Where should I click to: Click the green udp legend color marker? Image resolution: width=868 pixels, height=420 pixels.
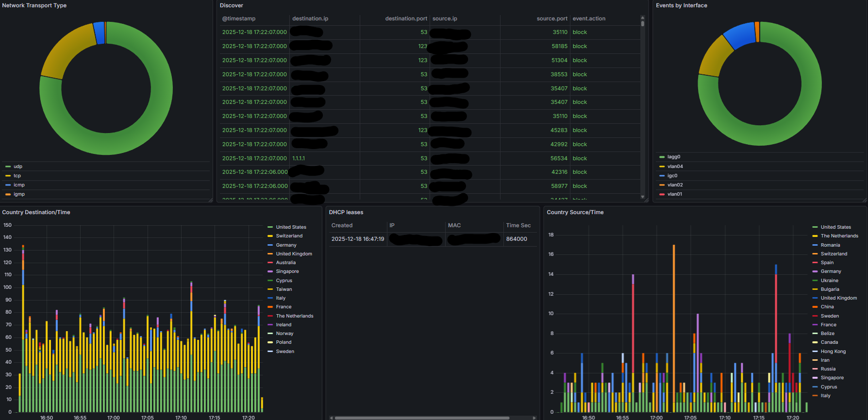(x=8, y=167)
